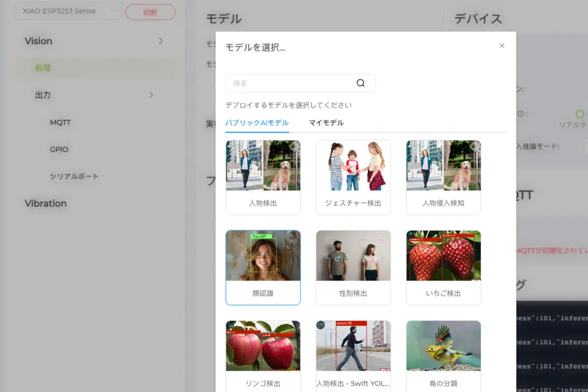Open the 処理 sidebar item
The image size is (588, 392).
[x=95, y=68]
